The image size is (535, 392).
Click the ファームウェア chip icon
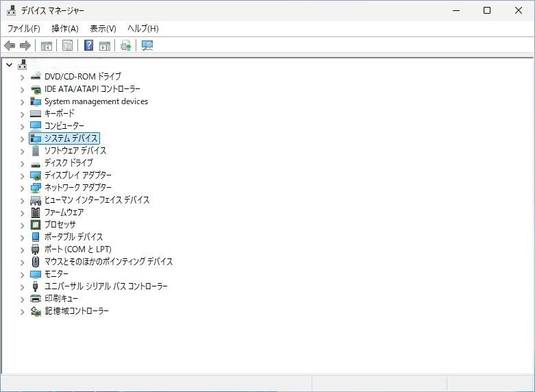pos(36,212)
